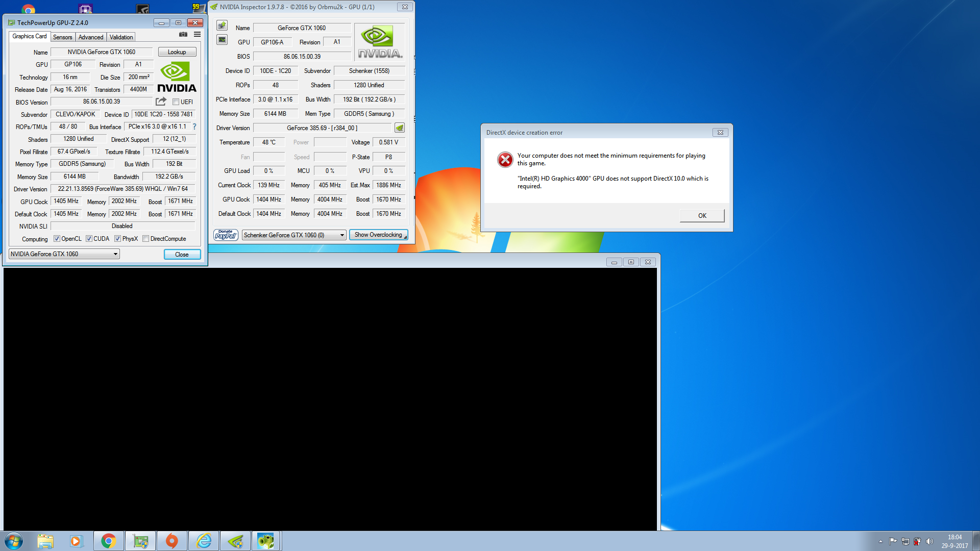
Task: Toggle the OpenCL checkbox
Action: (x=57, y=239)
